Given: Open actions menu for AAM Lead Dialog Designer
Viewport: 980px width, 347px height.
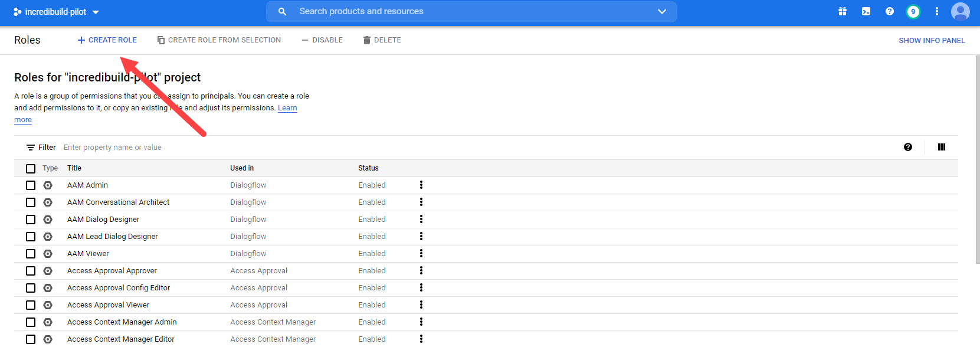Looking at the screenshot, I should coord(421,236).
